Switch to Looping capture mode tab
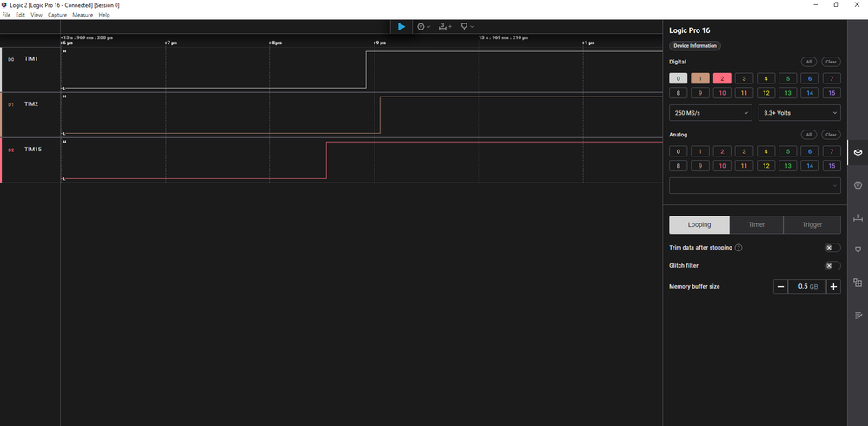 pos(699,225)
